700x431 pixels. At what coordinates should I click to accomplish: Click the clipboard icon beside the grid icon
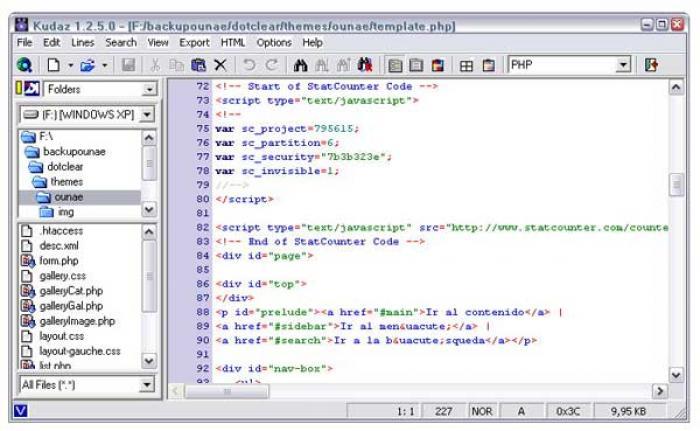(x=488, y=65)
